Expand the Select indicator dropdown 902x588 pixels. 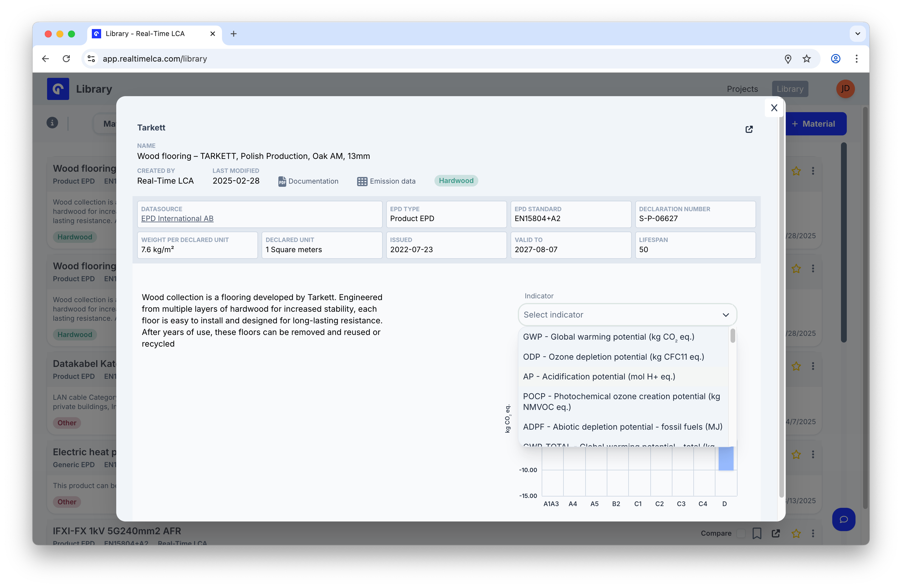[x=627, y=314]
